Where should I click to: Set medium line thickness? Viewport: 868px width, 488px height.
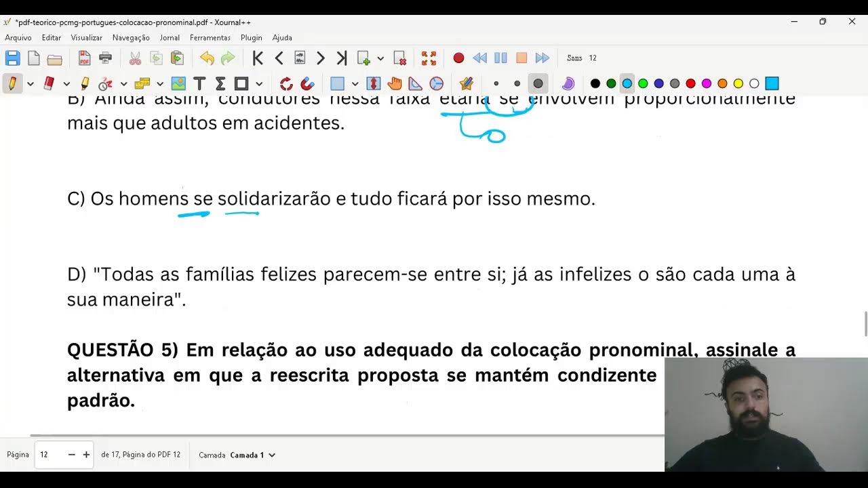tap(517, 83)
